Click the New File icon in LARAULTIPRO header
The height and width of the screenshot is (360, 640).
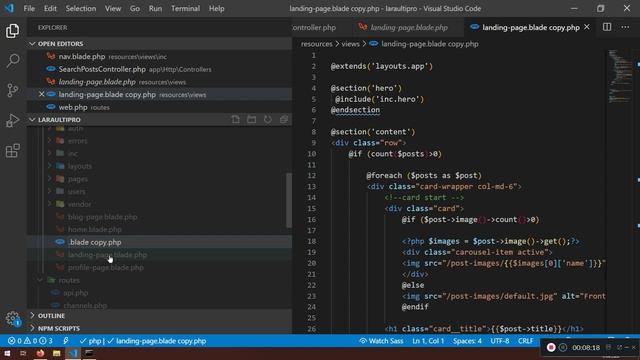[x=236, y=120]
